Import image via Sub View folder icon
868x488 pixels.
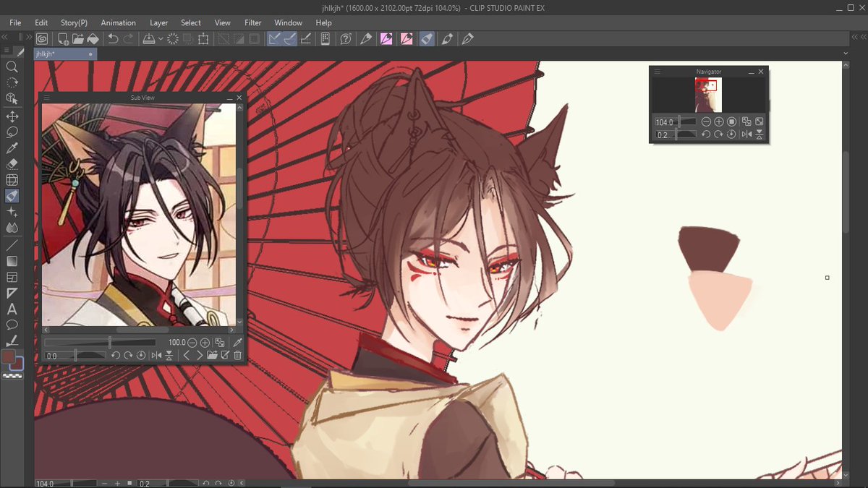click(212, 355)
